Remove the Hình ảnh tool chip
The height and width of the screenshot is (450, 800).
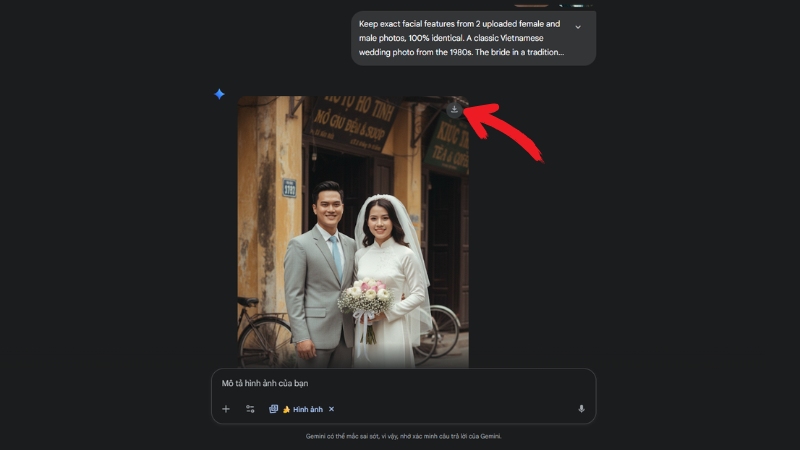(x=331, y=409)
